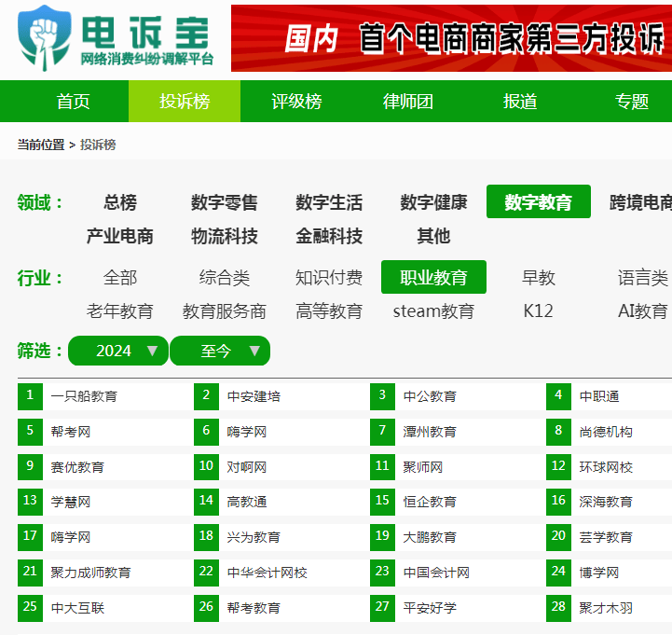Choose 其他 in the domain row
672x635 pixels.
(x=433, y=236)
